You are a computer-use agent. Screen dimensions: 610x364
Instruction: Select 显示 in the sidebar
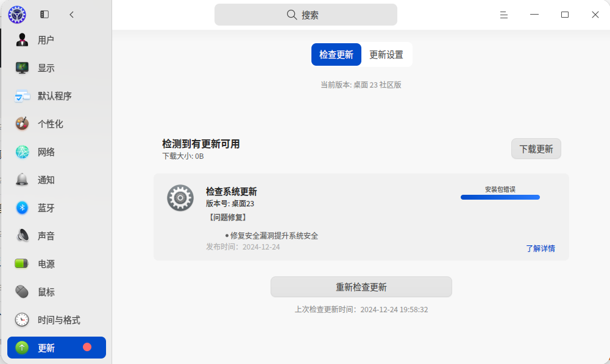[x=57, y=68]
